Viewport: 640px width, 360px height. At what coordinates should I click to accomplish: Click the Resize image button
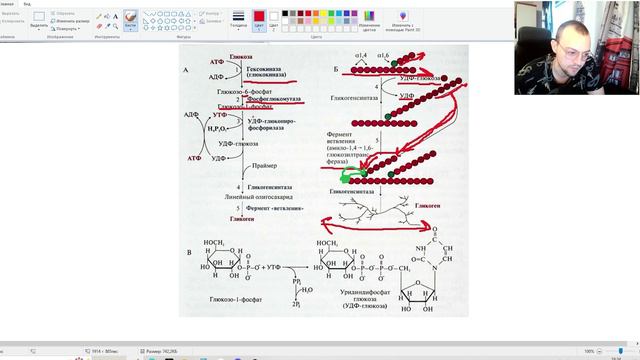[x=70, y=21]
